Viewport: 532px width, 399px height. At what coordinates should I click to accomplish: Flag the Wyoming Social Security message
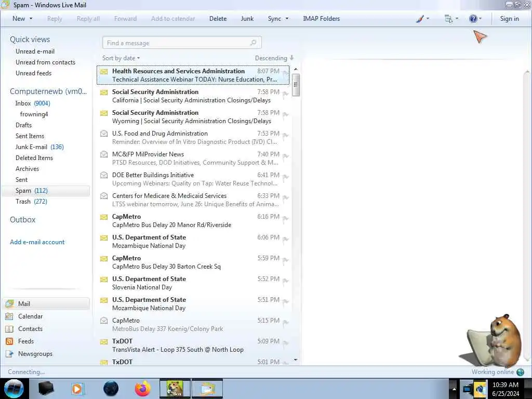285,115
